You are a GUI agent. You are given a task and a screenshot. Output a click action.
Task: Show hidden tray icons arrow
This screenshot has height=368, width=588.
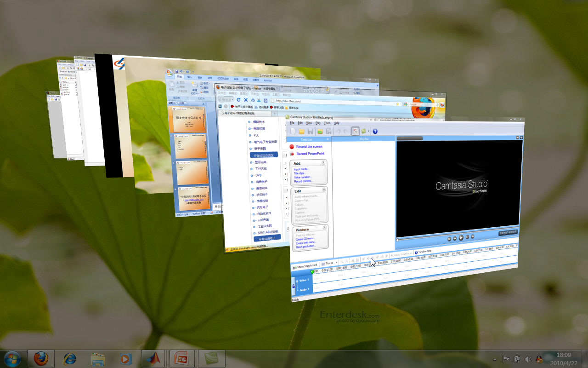click(495, 359)
